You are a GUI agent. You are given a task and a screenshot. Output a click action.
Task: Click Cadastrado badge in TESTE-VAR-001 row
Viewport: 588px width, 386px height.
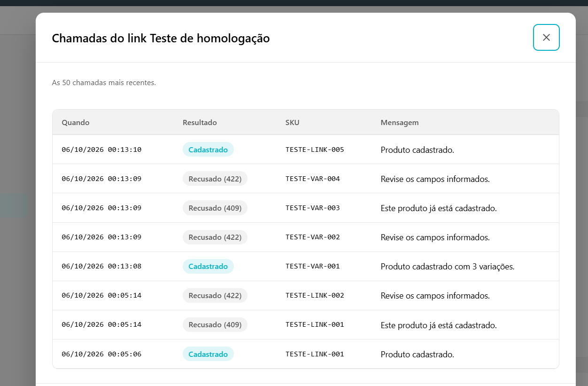(x=208, y=266)
